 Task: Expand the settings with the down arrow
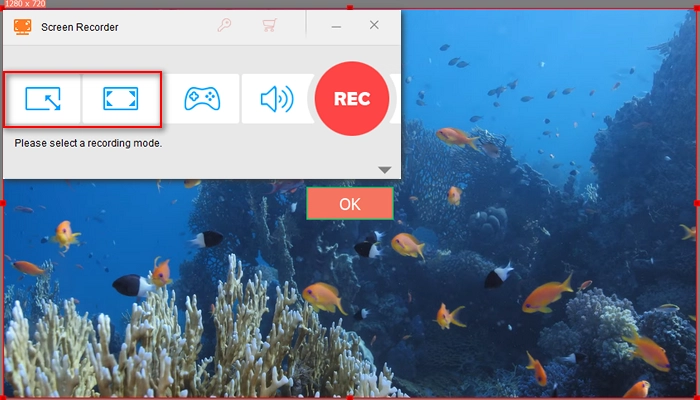(384, 170)
